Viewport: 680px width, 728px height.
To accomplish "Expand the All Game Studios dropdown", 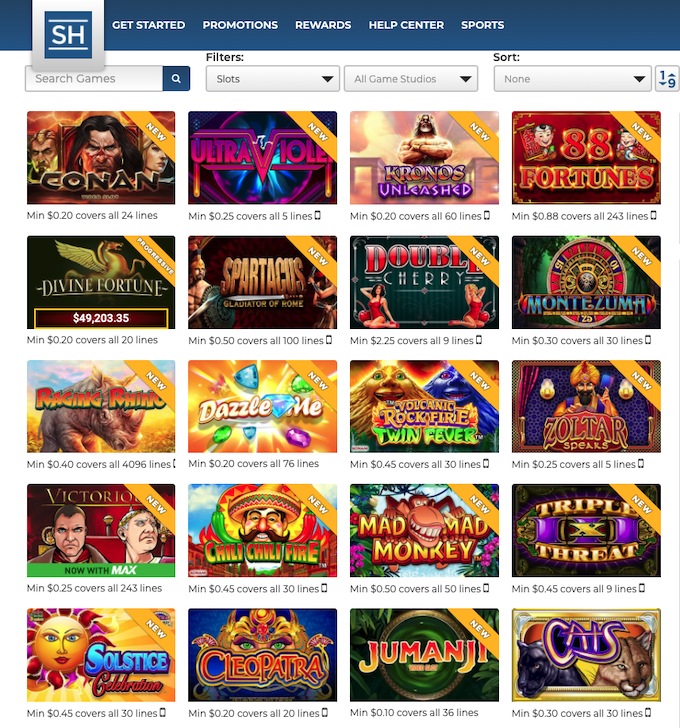I will (x=411, y=79).
